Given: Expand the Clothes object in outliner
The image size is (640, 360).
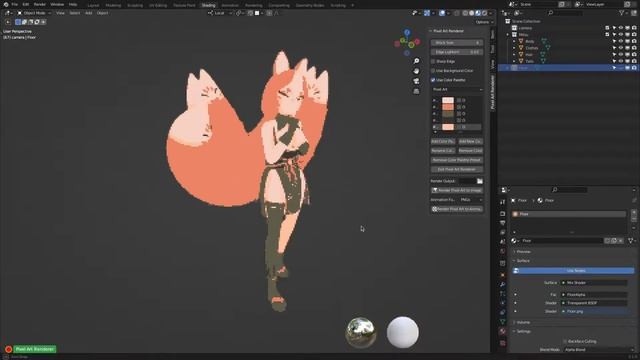Looking at the screenshot, I should (x=514, y=48).
